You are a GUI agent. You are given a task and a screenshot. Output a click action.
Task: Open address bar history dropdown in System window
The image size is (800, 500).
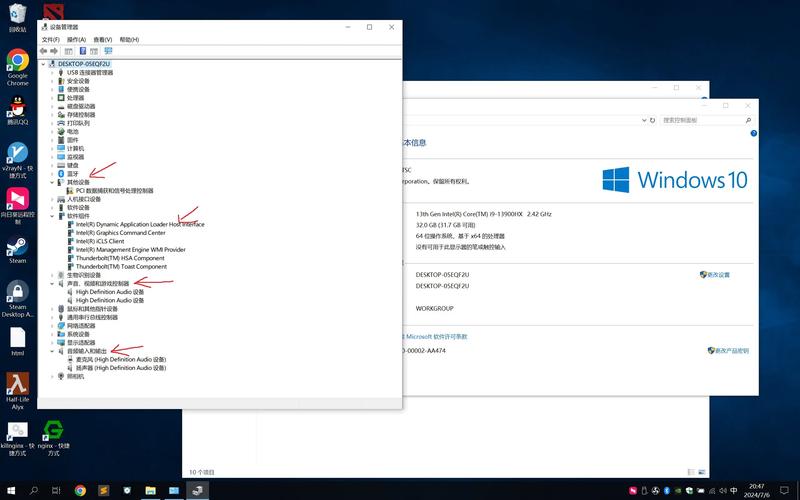(x=644, y=120)
